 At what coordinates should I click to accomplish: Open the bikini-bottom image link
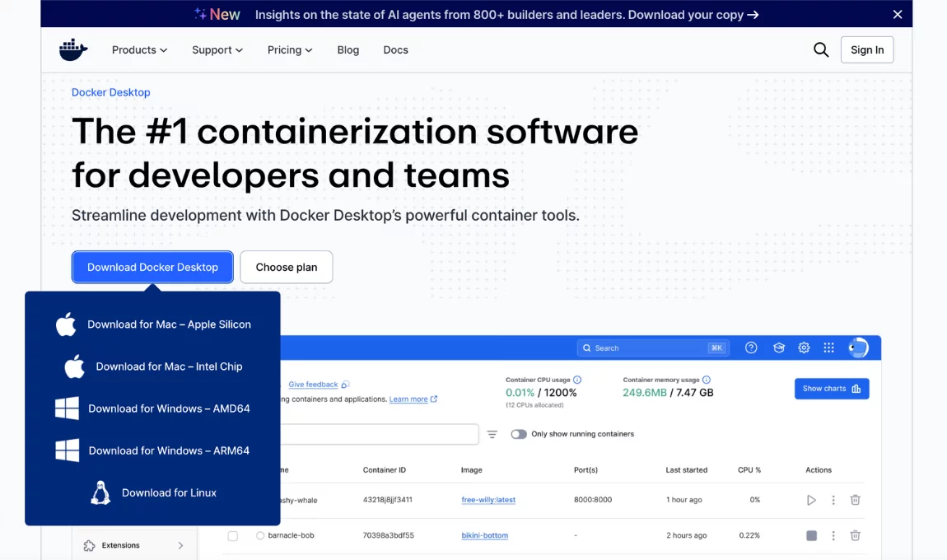[x=484, y=536]
